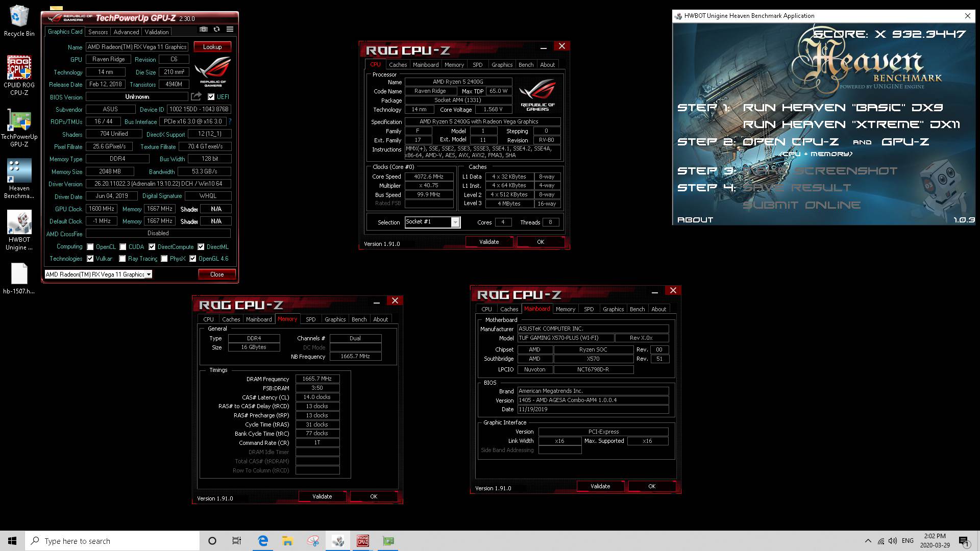Open the GPU selection dropdown in GPU-Z
The image size is (980, 551).
click(x=99, y=274)
